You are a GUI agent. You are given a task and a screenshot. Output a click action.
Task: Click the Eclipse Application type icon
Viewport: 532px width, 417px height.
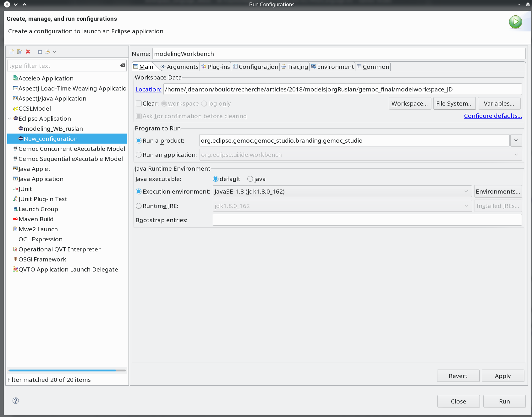16,118
